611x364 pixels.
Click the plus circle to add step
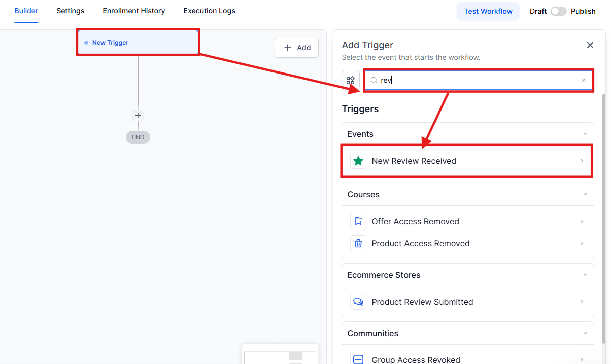pyautogui.click(x=138, y=116)
